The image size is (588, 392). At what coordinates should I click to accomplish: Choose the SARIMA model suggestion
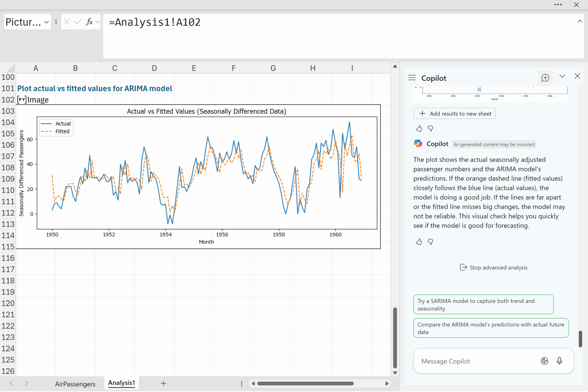click(x=483, y=304)
